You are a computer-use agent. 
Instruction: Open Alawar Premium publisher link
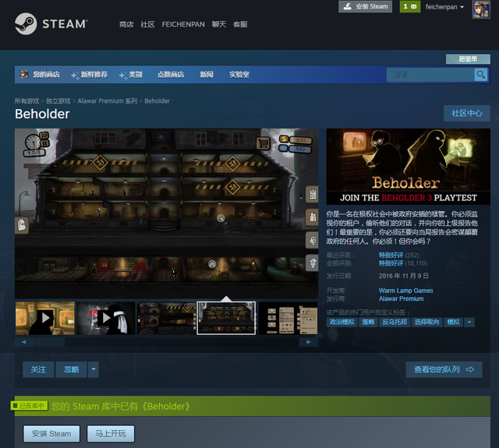tap(401, 298)
